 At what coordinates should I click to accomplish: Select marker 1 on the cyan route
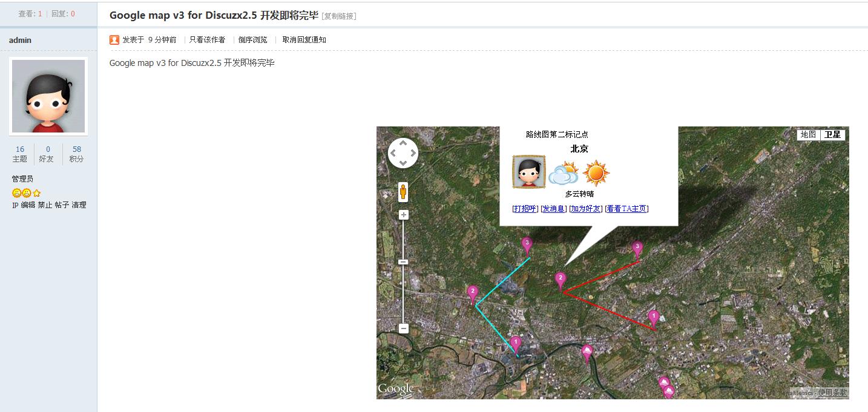515,345
